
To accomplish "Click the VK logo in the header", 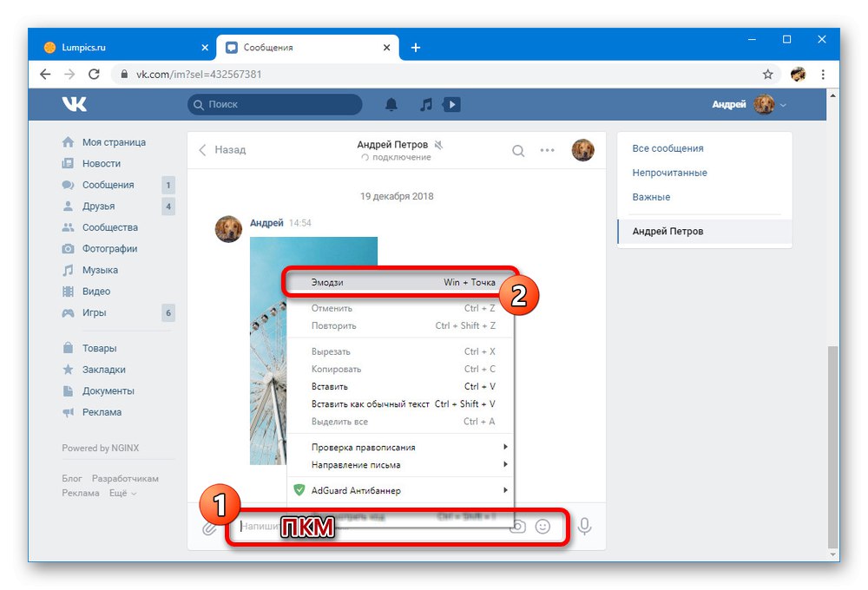I will click(x=76, y=104).
